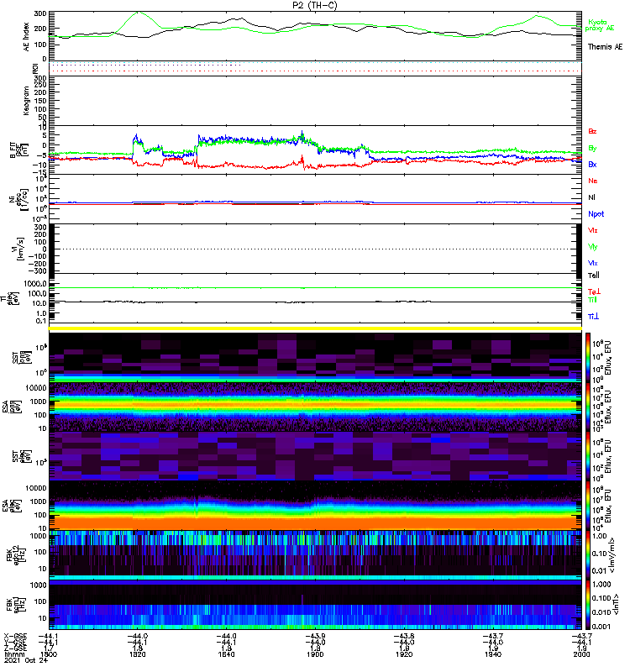Click the <|nT|> color bar

588,604
